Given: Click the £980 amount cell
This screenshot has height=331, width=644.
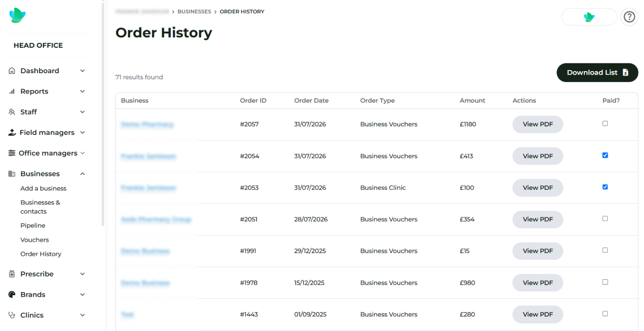Looking at the screenshot, I should tap(467, 283).
